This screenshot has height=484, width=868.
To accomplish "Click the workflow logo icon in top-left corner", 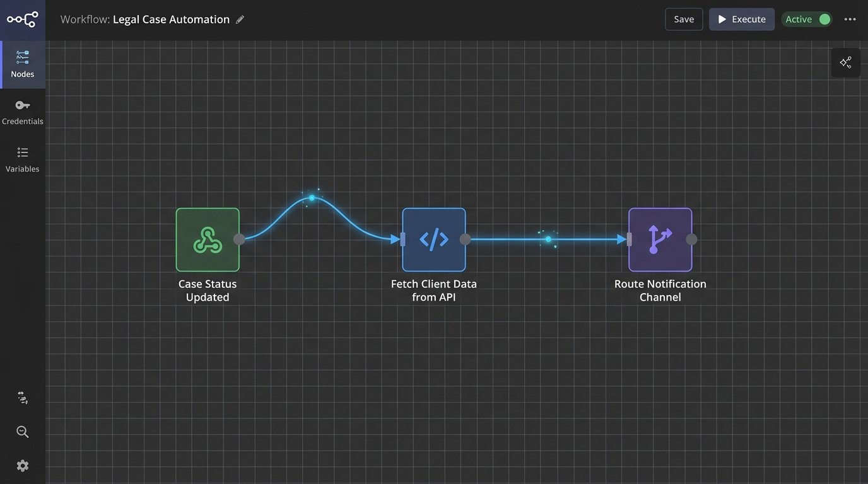I will point(22,20).
